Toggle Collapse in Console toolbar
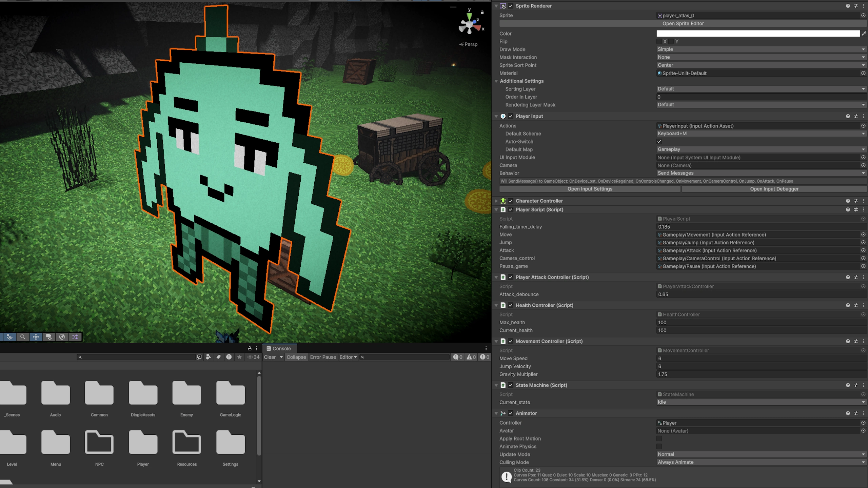This screenshot has width=868, height=488. [296, 357]
